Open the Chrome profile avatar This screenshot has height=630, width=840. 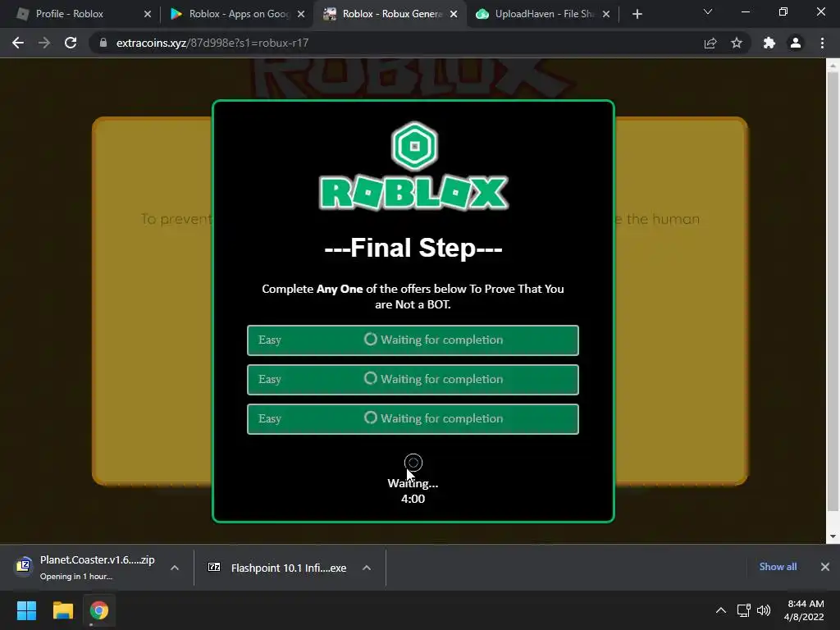(x=796, y=43)
